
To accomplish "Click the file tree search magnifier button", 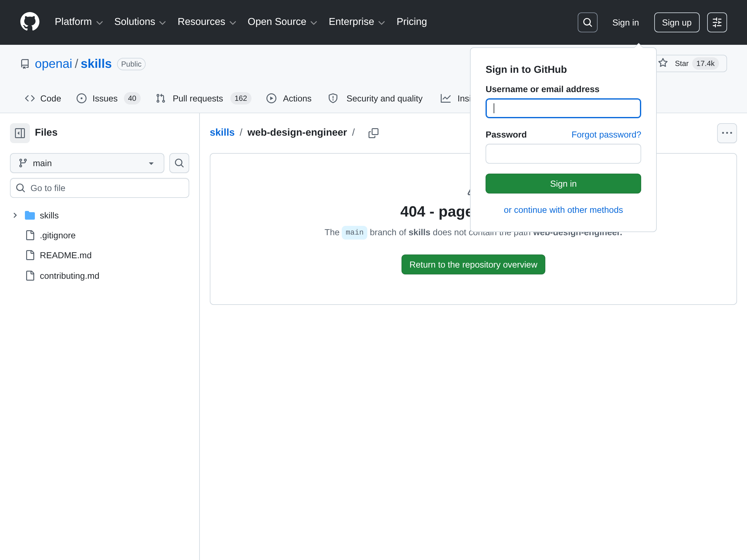I will pos(179,163).
